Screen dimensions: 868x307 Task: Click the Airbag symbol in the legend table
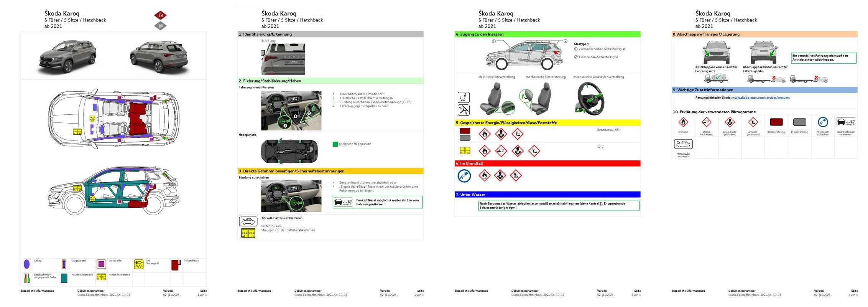point(26,264)
